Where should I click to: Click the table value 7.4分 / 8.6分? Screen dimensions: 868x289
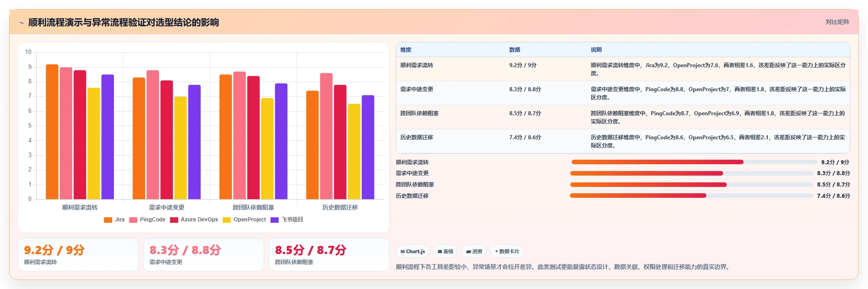pos(525,137)
